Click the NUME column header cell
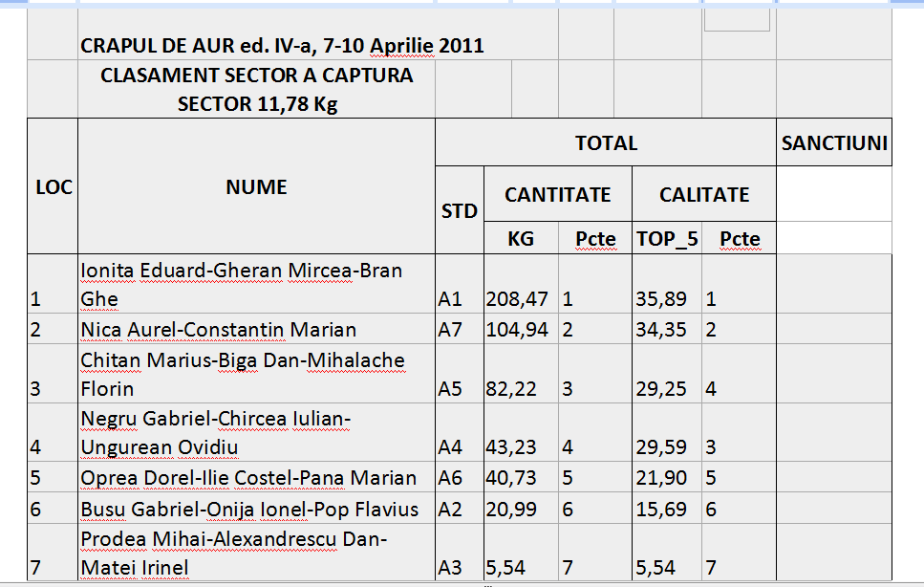Viewport: 924px width, 587px height. (256, 187)
